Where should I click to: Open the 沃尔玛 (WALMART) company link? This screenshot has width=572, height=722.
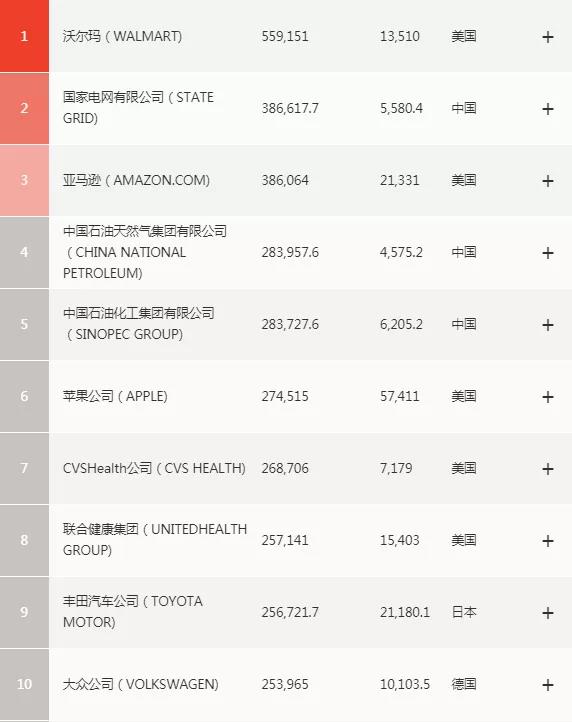pos(123,36)
